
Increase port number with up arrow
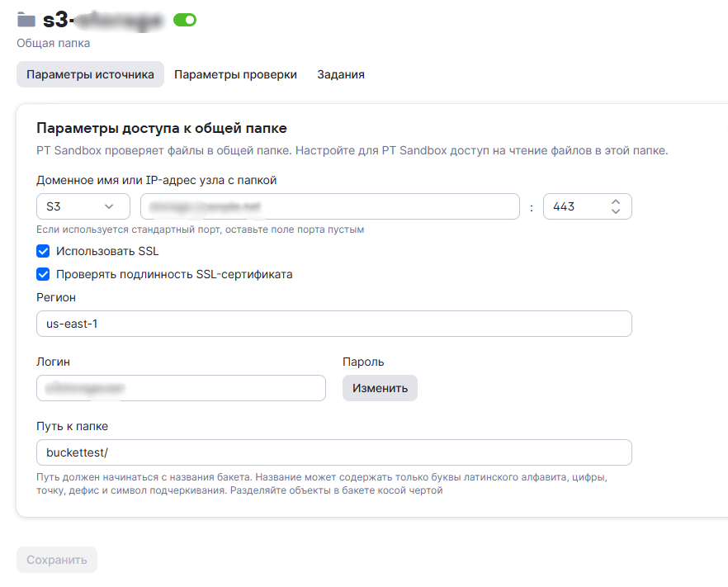tap(616, 201)
